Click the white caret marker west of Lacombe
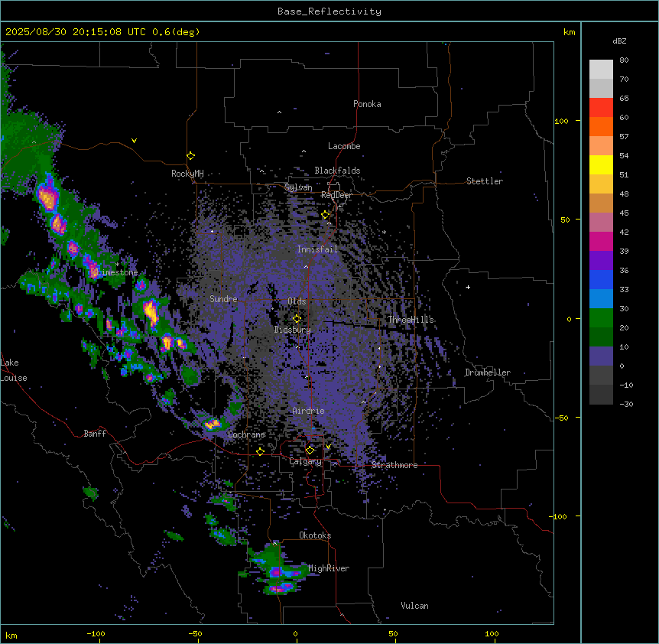The height and width of the screenshot is (644, 659). point(304,151)
